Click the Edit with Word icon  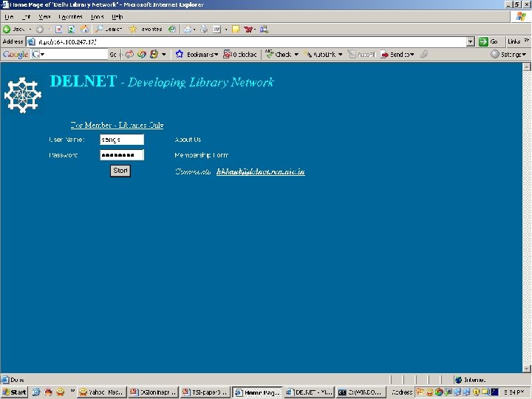coord(216,29)
